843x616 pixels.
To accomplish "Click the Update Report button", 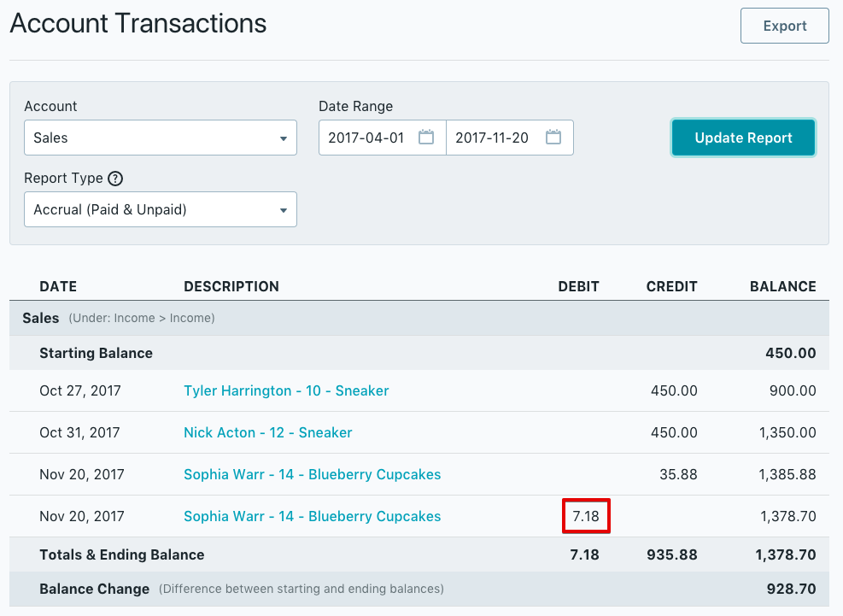I will pos(742,138).
